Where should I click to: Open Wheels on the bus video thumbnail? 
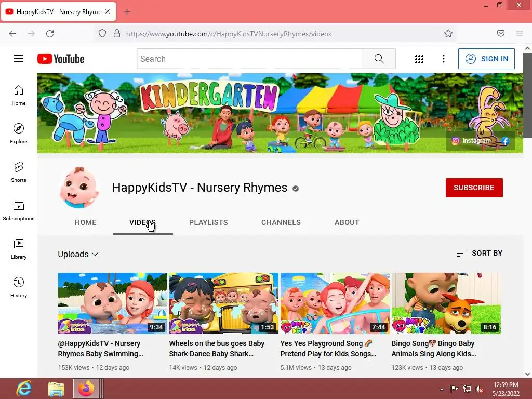click(224, 303)
